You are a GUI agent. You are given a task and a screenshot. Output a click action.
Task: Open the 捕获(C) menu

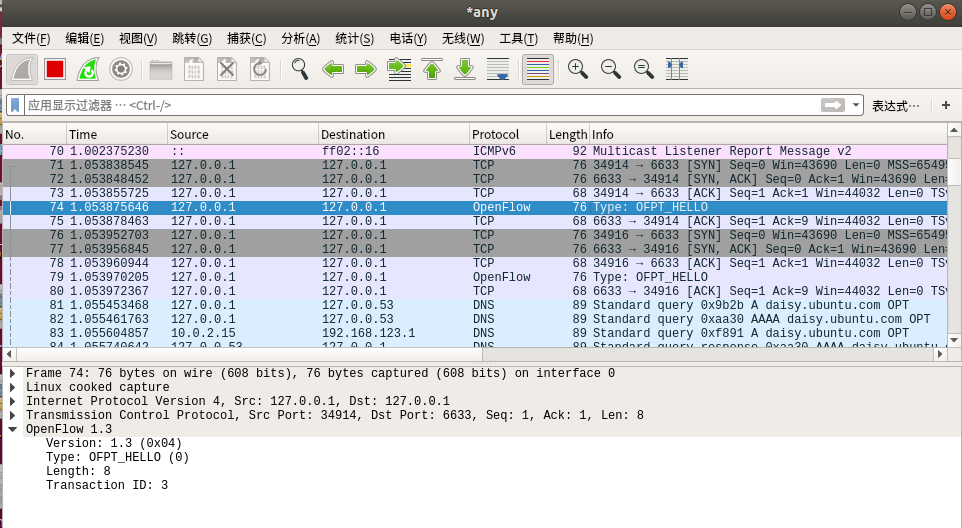(x=247, y=39)
